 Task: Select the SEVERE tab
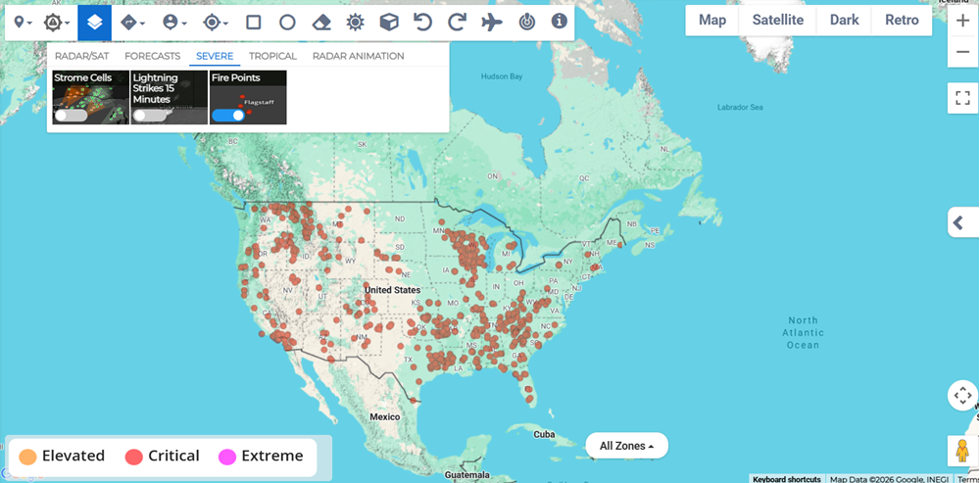click(215, 56)
